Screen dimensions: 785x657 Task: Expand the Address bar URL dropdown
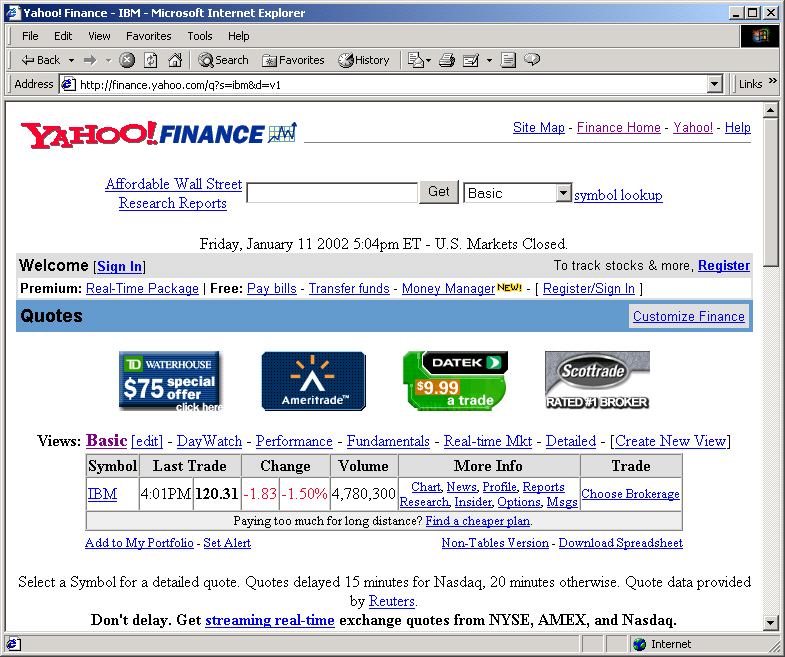715,84
